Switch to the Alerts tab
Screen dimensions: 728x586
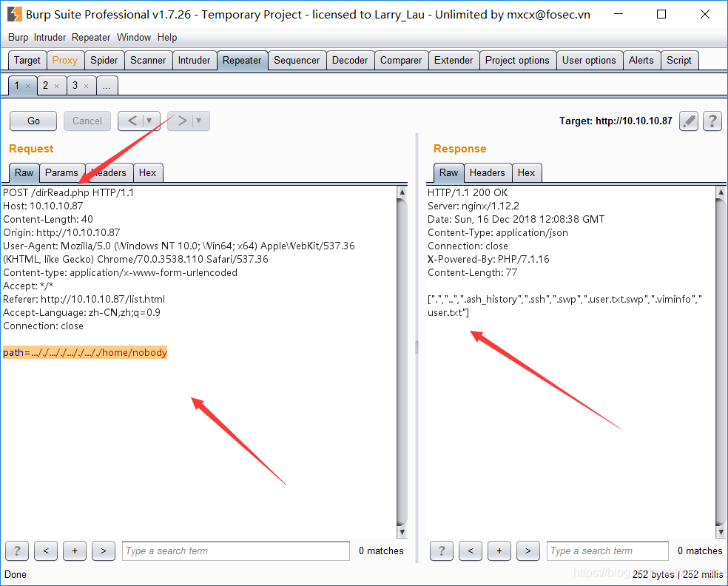point(641,61)
